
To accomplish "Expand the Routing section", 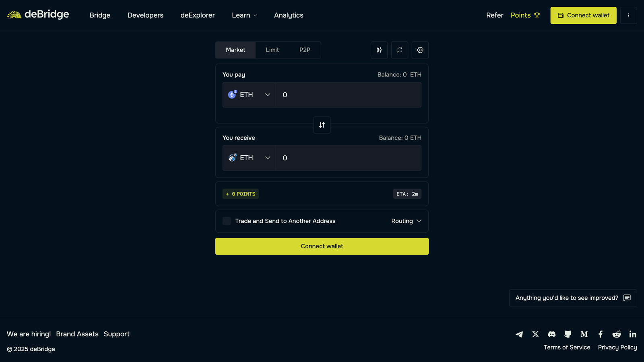I will [x=406, y=221].
